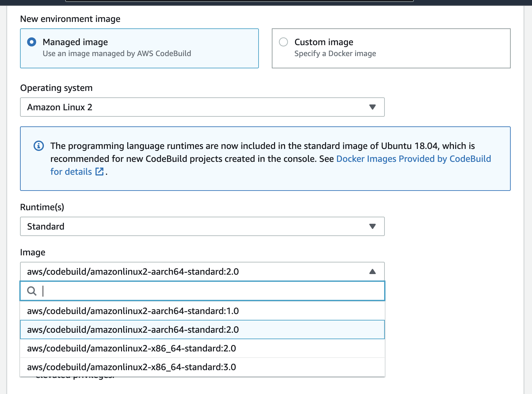Choose amazonlinux2-aarch64-standard:2.0 in the list
This screenshot has width=532, height=394.
202,330
